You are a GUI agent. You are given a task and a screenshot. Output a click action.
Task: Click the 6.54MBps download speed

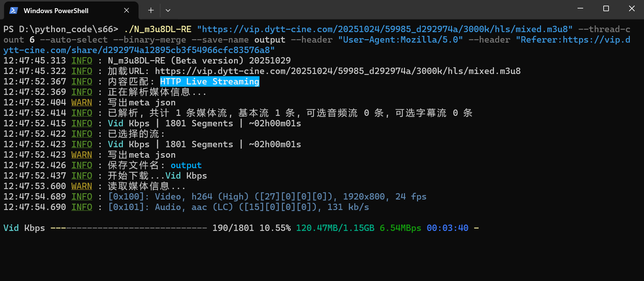pyautogui.click(x=401, y=228)
